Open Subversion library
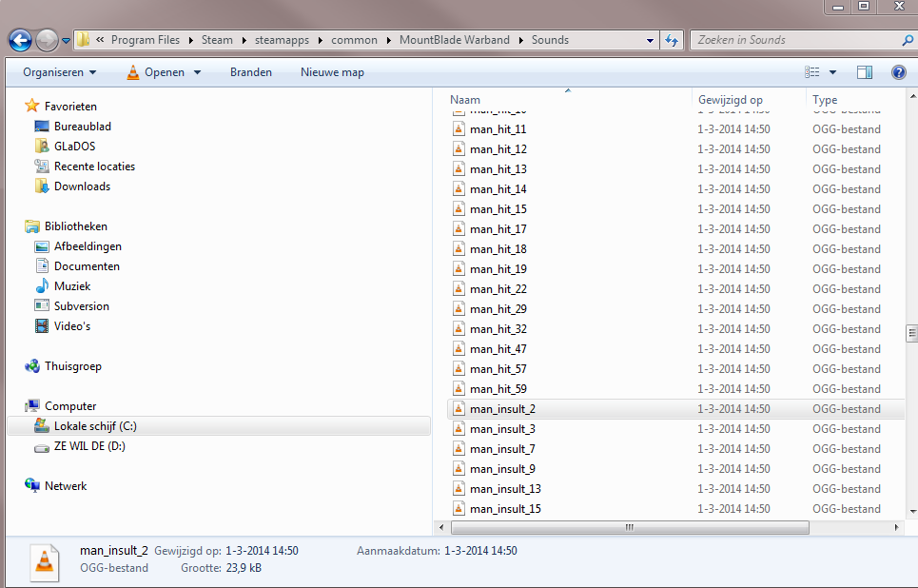Viewport: 918px width, 588px height. click(x=82, y=305)
